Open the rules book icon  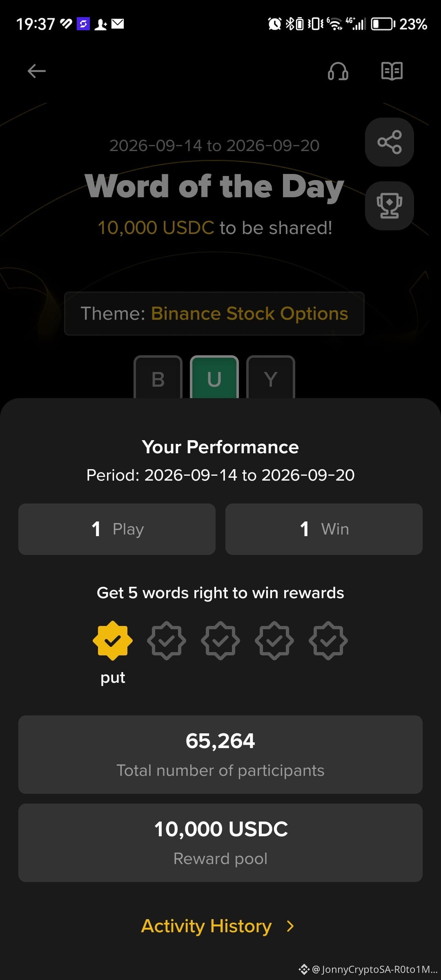pyautogui.click(x=392, y=71)
